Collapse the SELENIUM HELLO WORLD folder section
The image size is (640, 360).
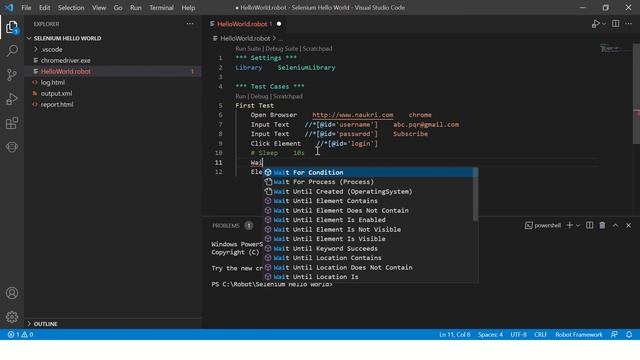[x=67, y=38]
